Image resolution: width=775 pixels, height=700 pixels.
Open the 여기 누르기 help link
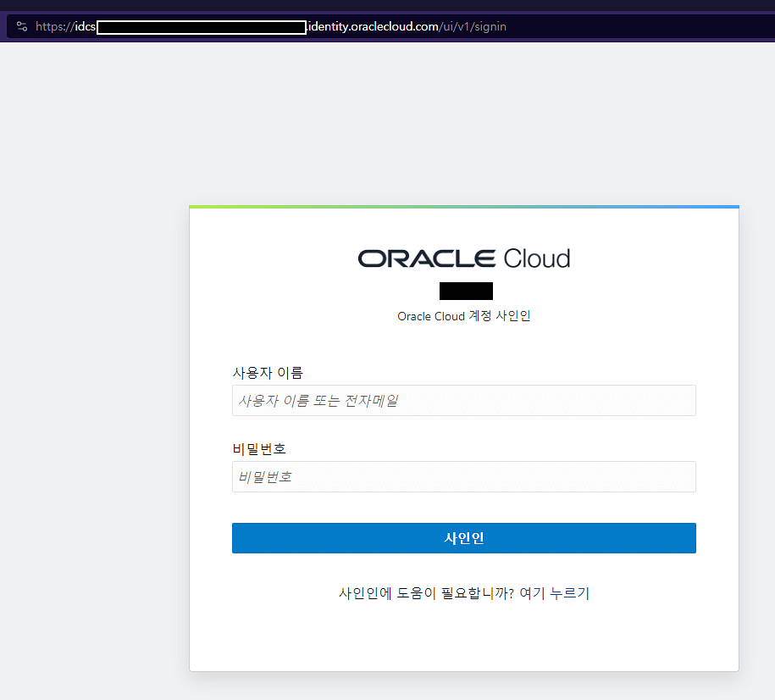[555, 592]
